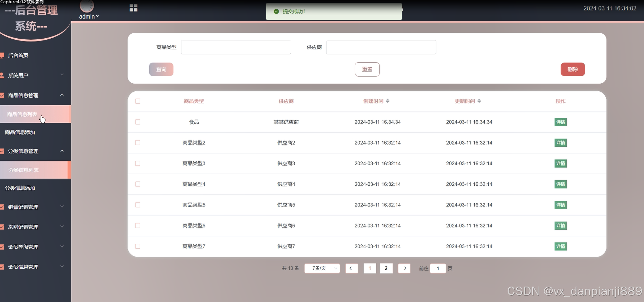Check the 商品类型4 row checkbox
The height and width of the screenshot is (302, 644).
(137, 184)
